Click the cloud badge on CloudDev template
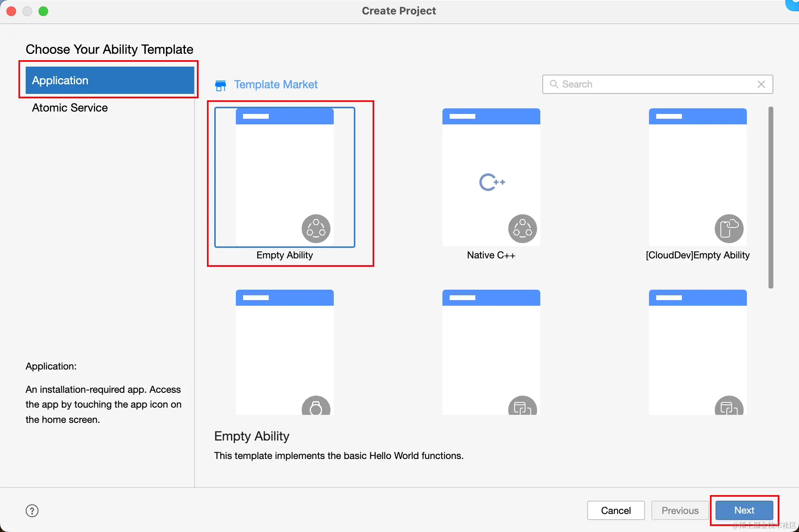 [x=729, y=229]
